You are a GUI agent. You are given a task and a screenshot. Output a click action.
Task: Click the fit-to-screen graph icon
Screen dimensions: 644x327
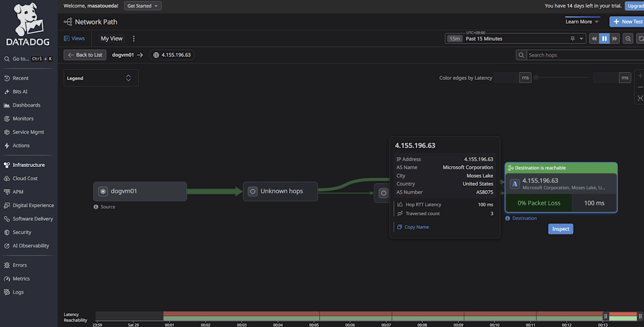coord(640,98)
